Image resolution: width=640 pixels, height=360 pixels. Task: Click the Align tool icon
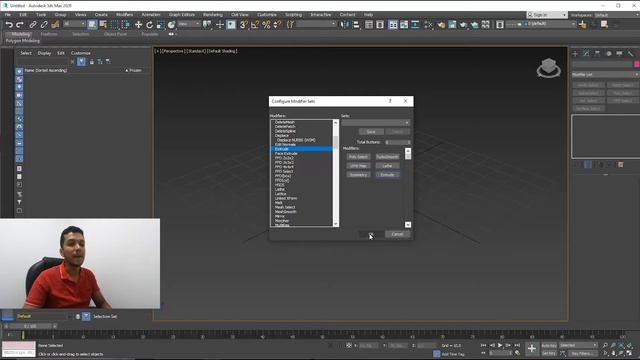pos(356,24)
